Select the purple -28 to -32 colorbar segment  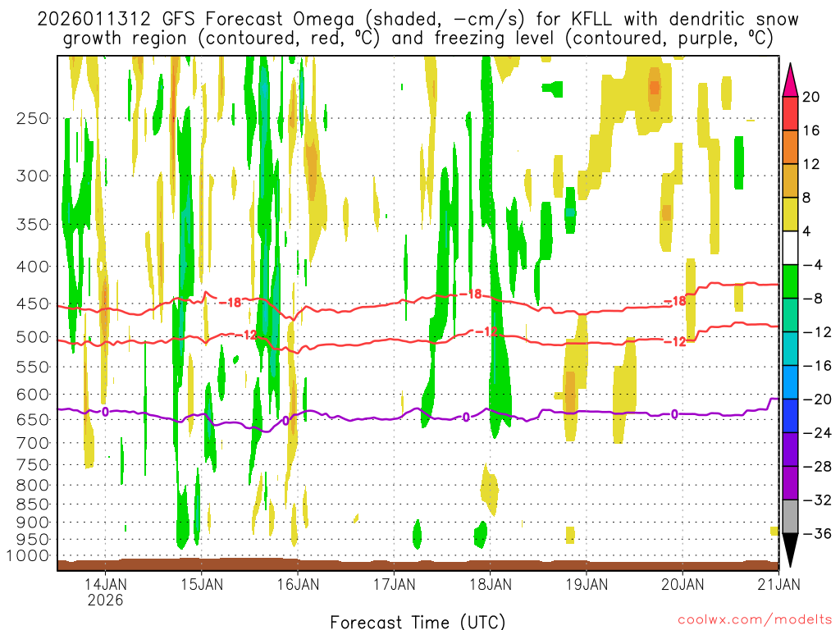click(x=790, y=483)
